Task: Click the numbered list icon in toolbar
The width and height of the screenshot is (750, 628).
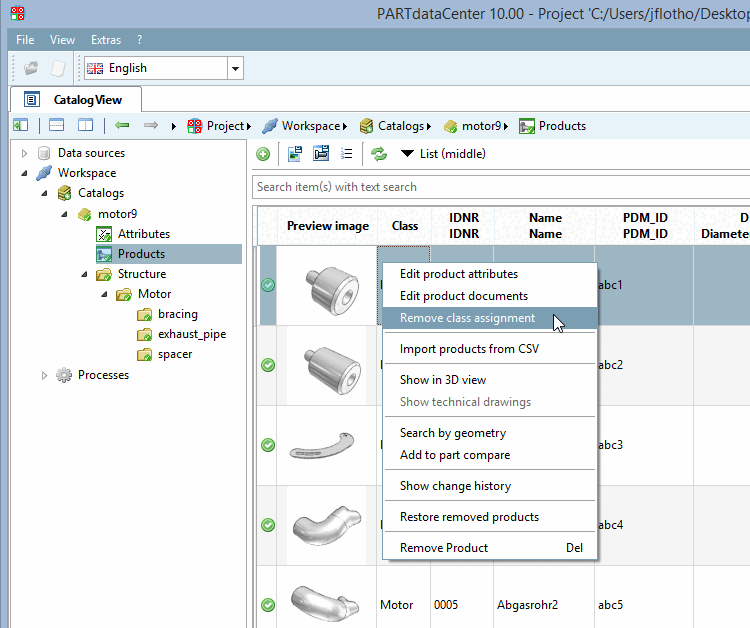Action: click(347, 154)
